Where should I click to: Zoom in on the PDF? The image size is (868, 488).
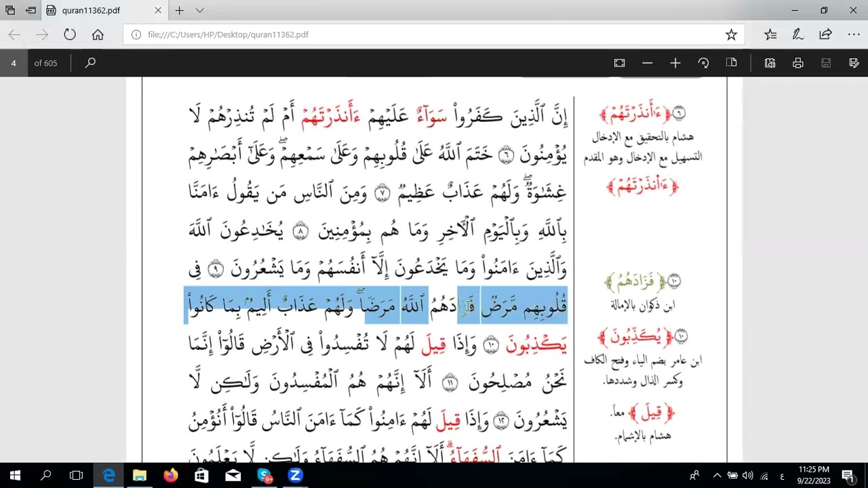[x=675, y=63]
